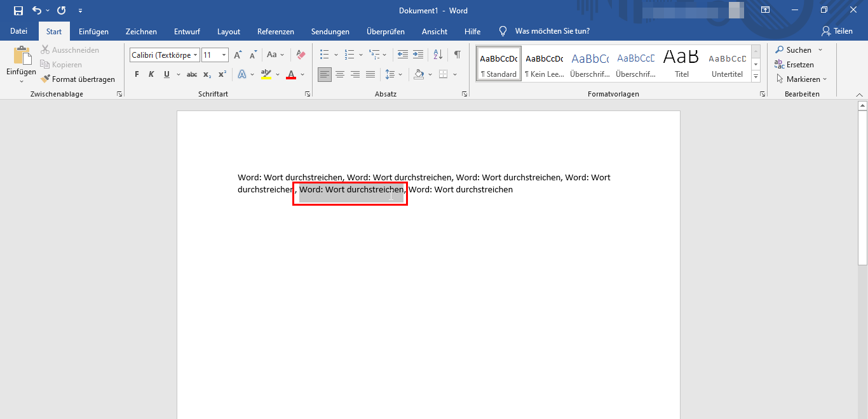The height and width of the screenshot is (419, 868).
Task: Open the font size dropdown
Action: 224,55
